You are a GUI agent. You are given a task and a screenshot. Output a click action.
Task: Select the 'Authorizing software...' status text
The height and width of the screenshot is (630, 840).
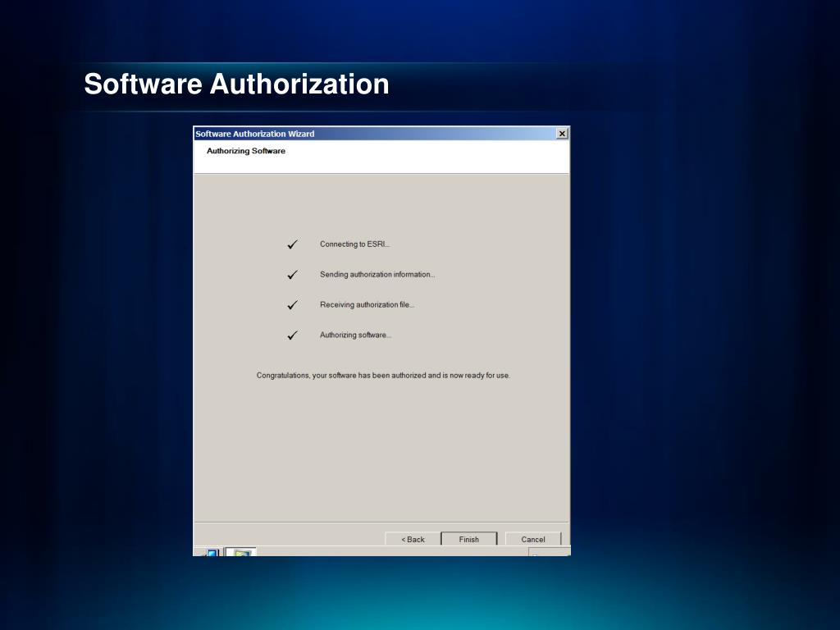pyautogui.click(x=355, y=335)
